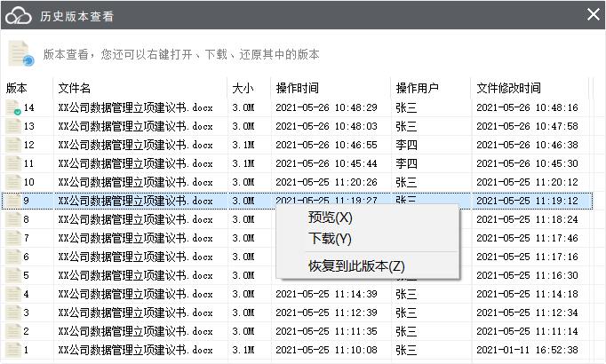Click modified time 2021-05-25 11:19:12
The height and width of the screenshot is (364, 606).
pos(527,201)
